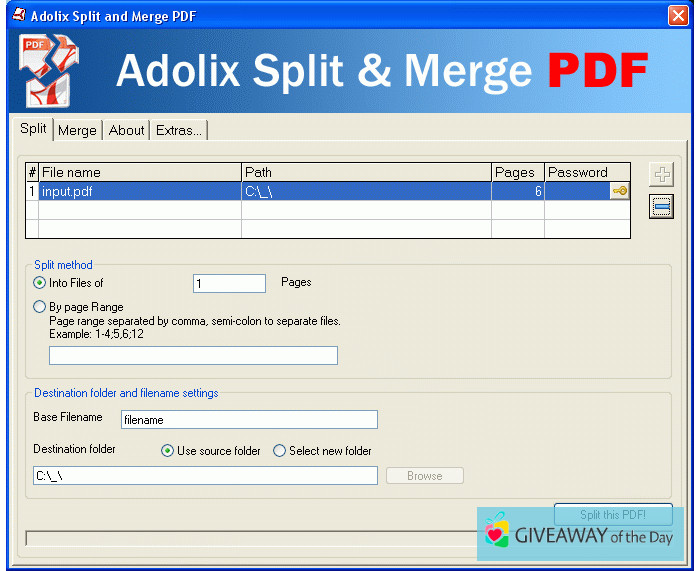Click the Destination folder path field
This screenshot has height=571, width=700.
point(205,476)
